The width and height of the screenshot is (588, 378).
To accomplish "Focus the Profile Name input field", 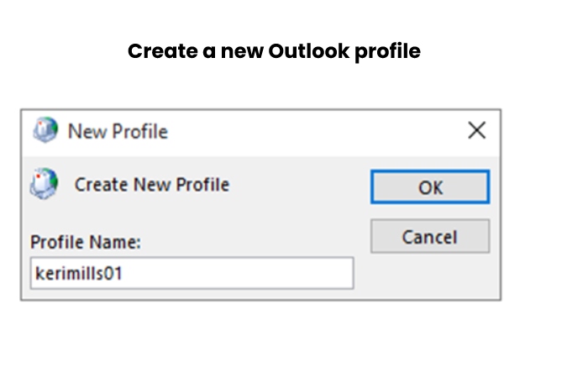I will click(x=192, y=273).
